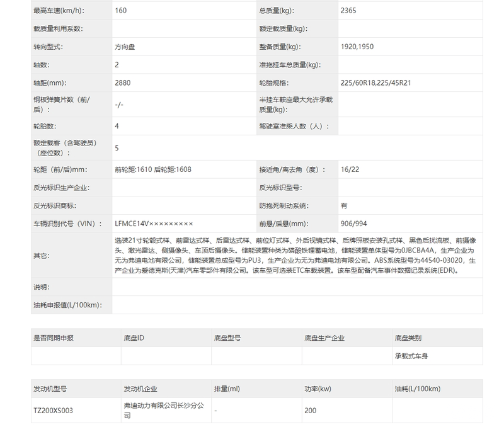Click the steering type value 方向盘
This screenshot has width=504, height=427.
click(125, 47)
